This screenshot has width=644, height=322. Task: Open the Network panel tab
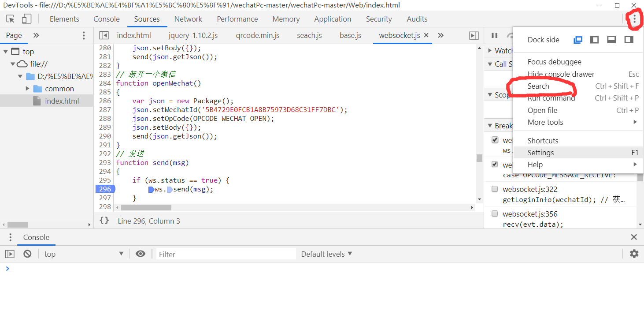(188, 19)
